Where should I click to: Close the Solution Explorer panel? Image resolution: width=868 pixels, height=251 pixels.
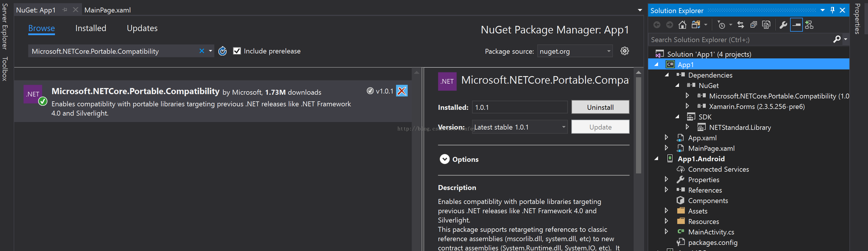(842, 10)
